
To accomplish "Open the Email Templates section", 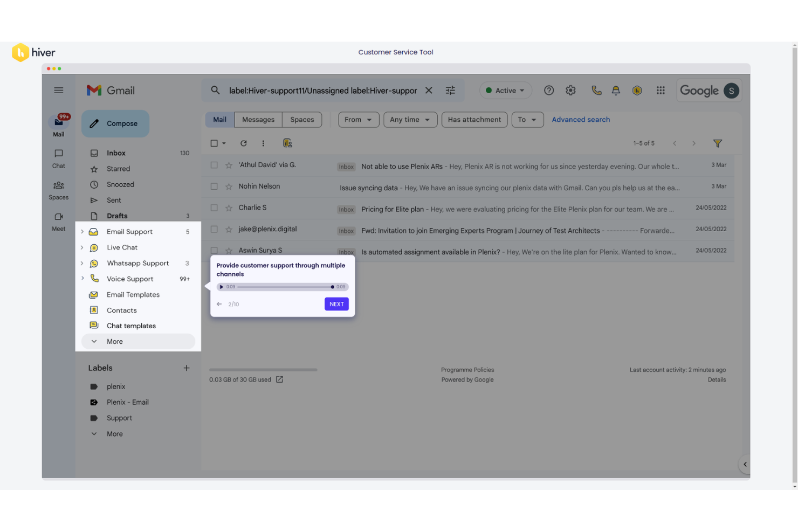I will (133, 294).
